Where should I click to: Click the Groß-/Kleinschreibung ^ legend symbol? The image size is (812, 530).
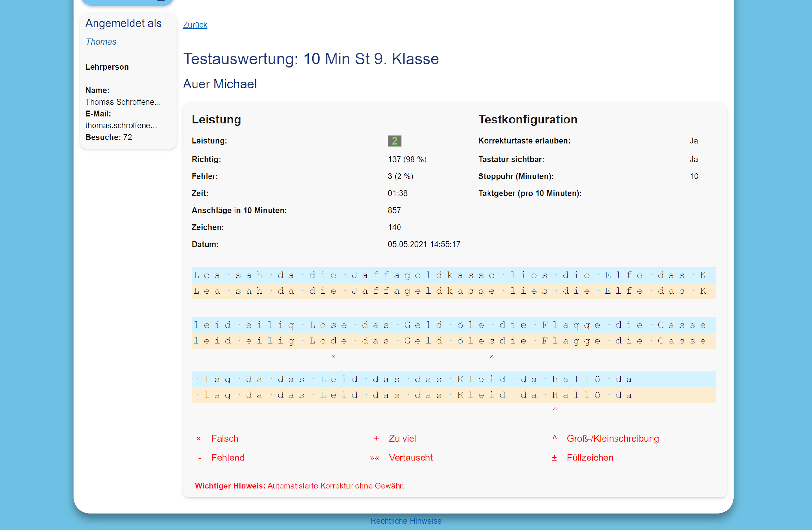pyautogui.click(x=554, y=437)
